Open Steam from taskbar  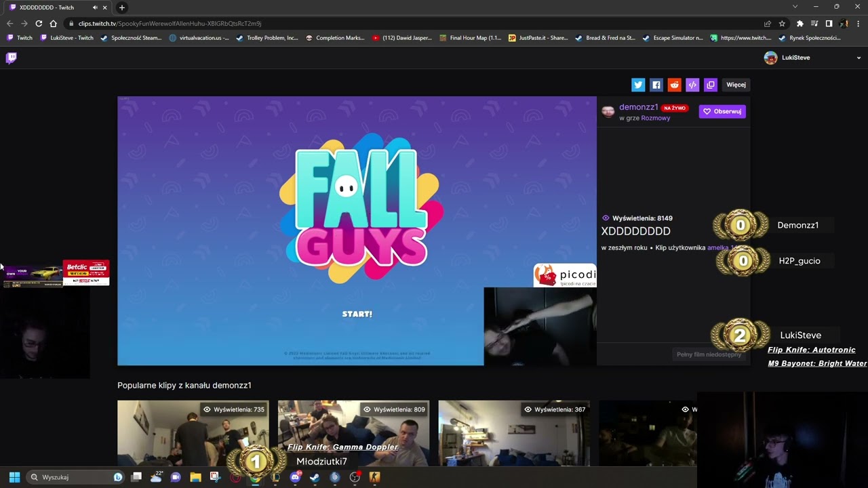[x=315, y=477]
